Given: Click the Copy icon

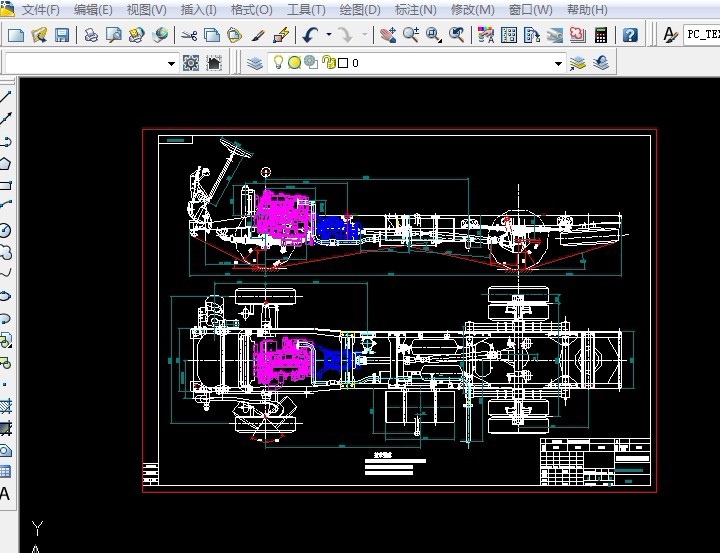Looking at the screenshot, I should [x=212, y=35].
